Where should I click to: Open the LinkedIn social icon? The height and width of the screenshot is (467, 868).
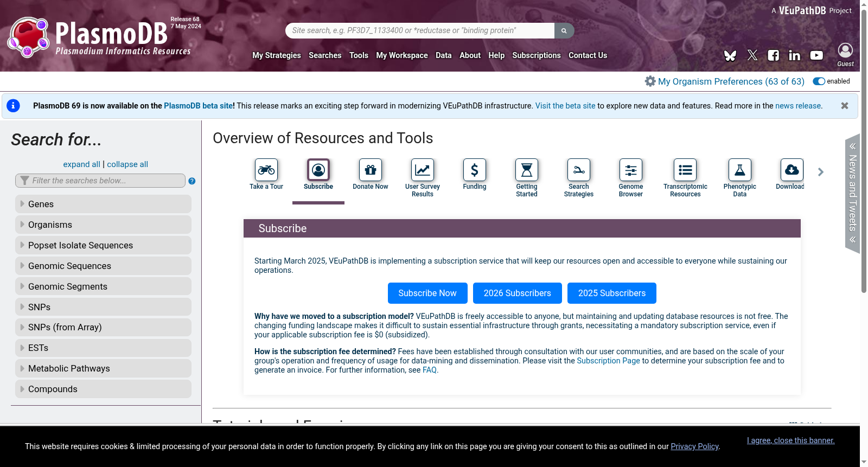pyautogui.click(x=795, y=55)
